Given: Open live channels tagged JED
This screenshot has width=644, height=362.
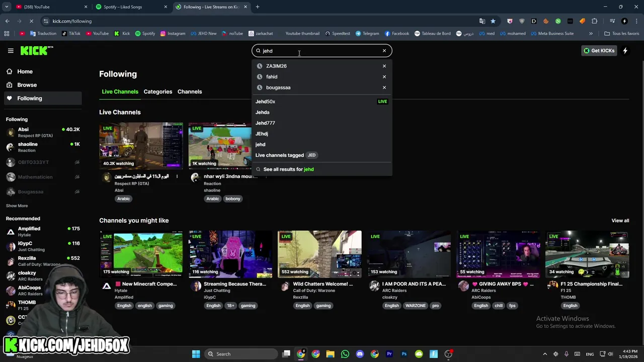Looking at the screenshot, I should click(321, 155).
